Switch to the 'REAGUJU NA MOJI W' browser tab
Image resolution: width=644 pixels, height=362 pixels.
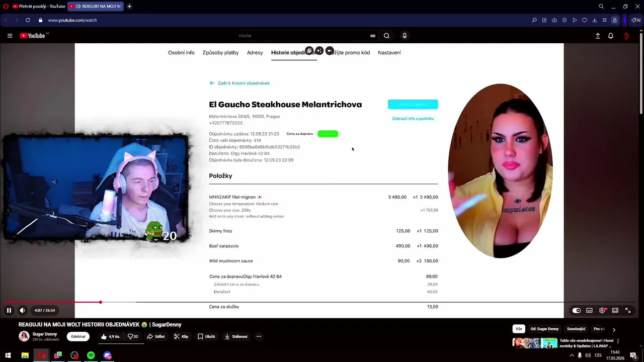coord(95,6)
